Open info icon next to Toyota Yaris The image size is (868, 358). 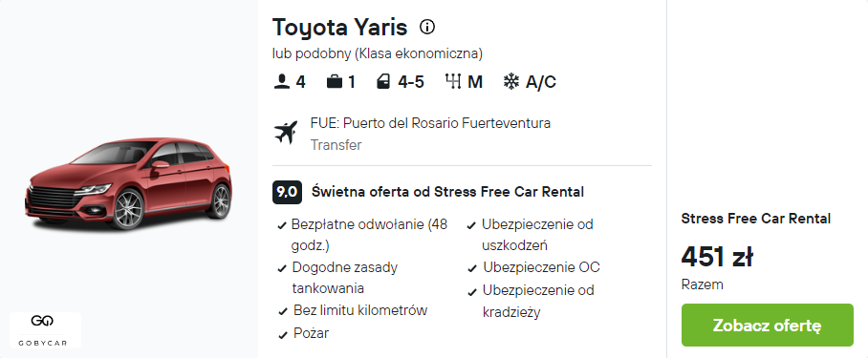coord(426,27)
